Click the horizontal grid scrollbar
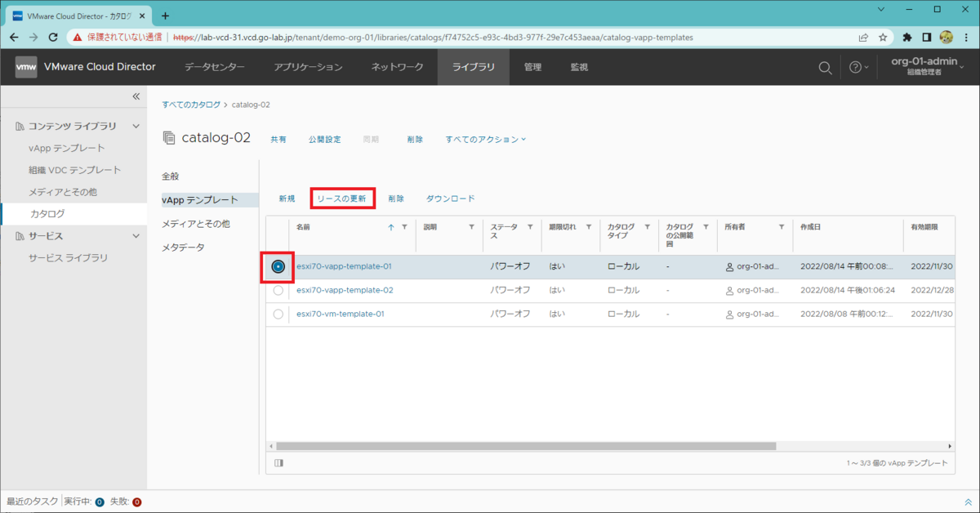Viewport: 980px width, 513px height. coord(526,446)
